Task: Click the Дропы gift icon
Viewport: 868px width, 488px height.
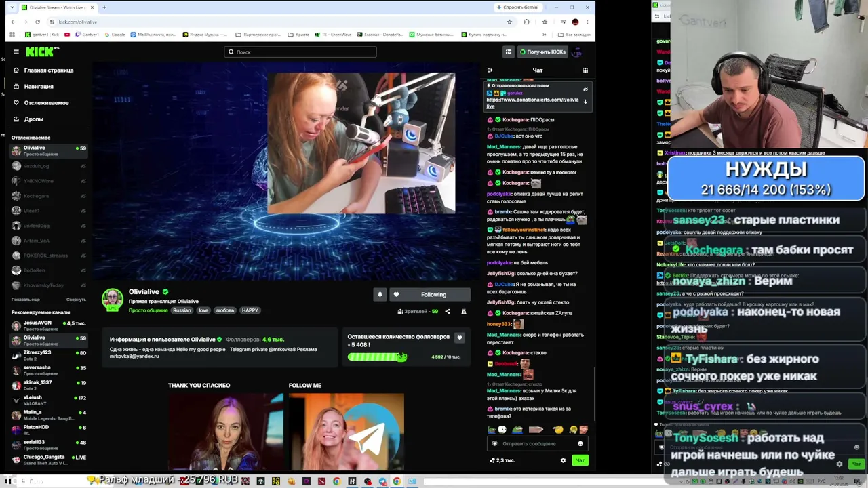Action: pos(16,119)
